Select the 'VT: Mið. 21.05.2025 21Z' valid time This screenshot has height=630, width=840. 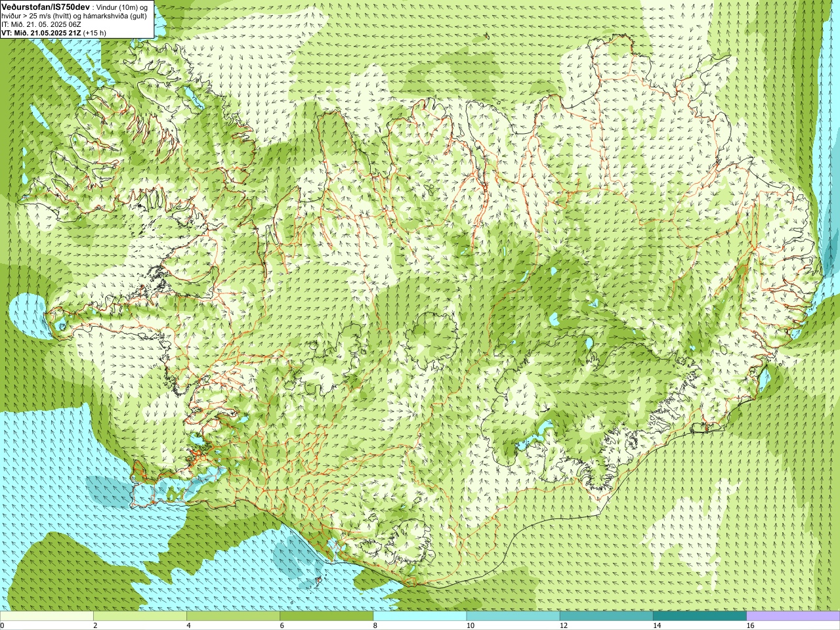pyautogui.click(x=41, y=32)
